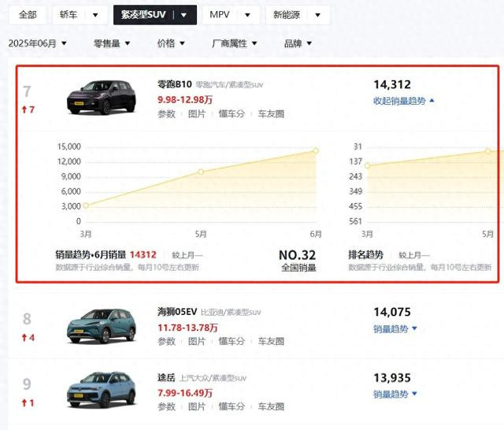504x430 pixels.
Task: Select the 紧凑型SUV tab
Action: tap(143, 15)
